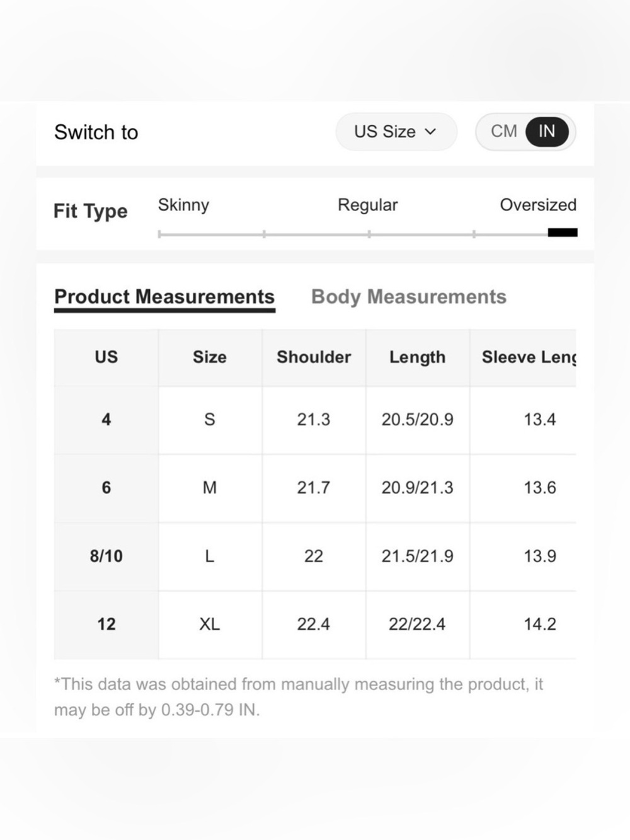Image resolution: width=630 pixels, height=840 pixels.
Task: Select the US size 12 row
Action: click(x=315, y=624)
